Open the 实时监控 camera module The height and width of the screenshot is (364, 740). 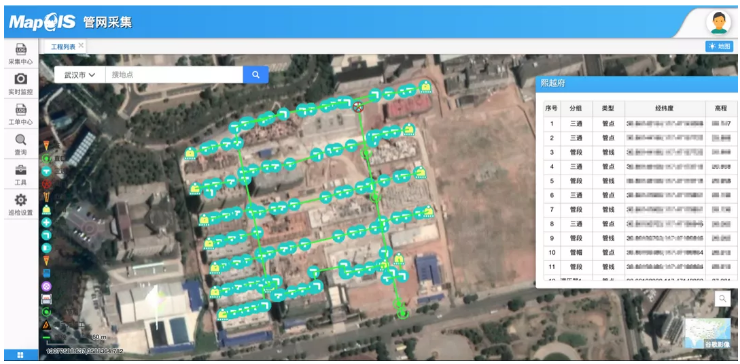(21, 84)
